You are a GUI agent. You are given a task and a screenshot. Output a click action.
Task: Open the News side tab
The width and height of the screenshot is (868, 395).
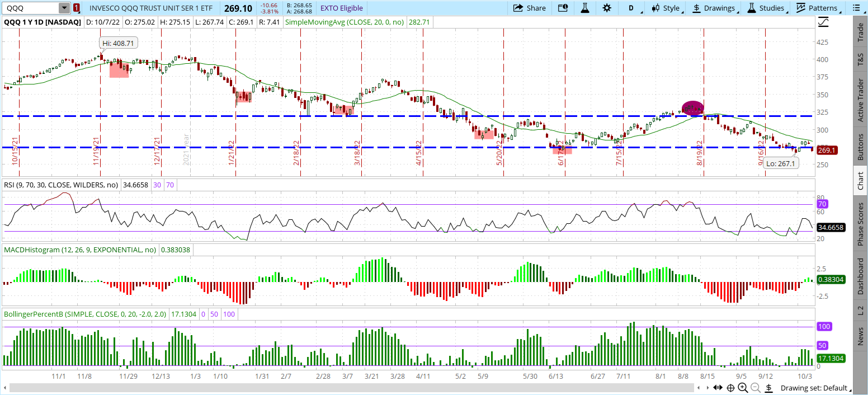pos(861,337)
